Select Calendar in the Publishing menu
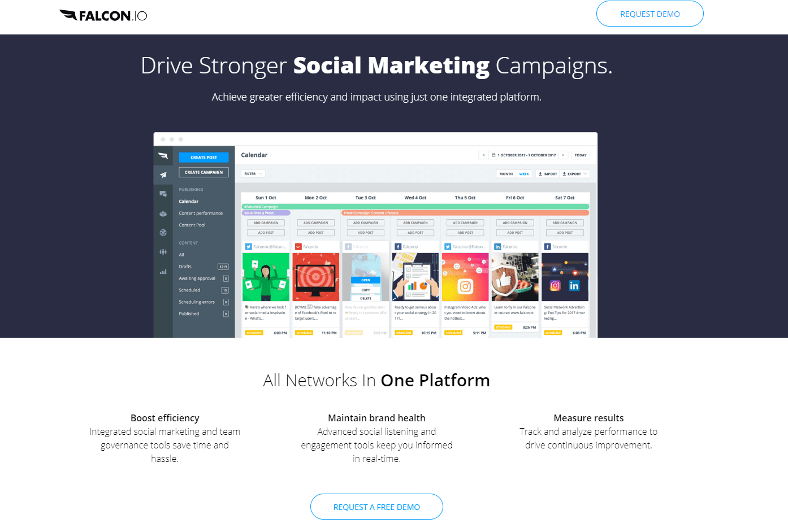Screen dimensions: 788x532 tap(189, 202)
